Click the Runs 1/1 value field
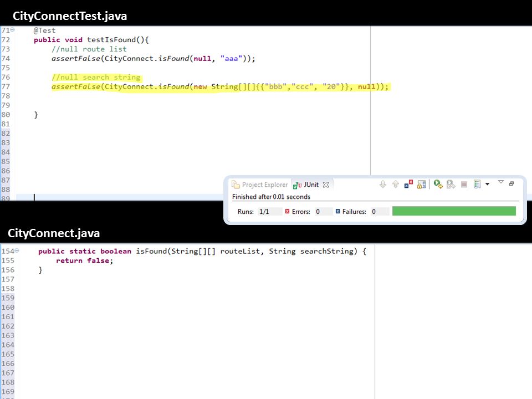This screenshot has height=399, width=532. (x=270, y=212)
